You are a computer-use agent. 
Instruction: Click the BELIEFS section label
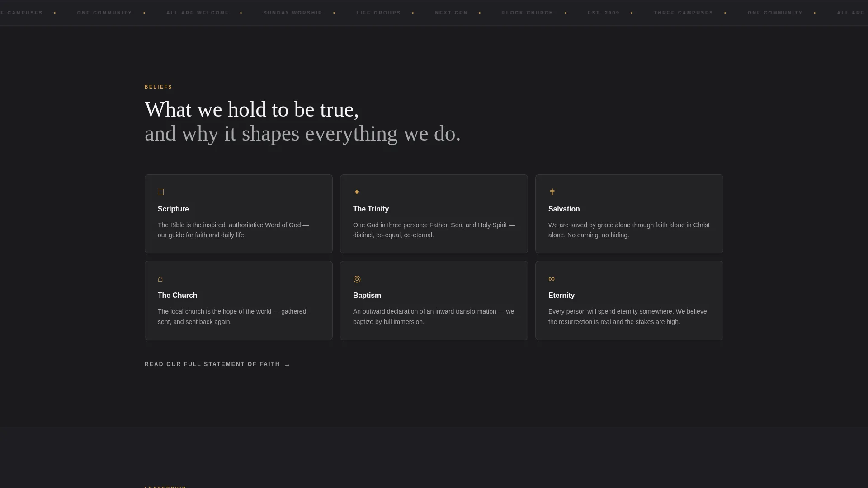pos(158,87)
